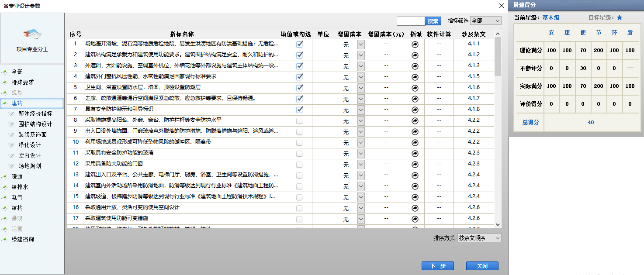Click the 下一步 button
644x275 pixels.
point(437,266)
